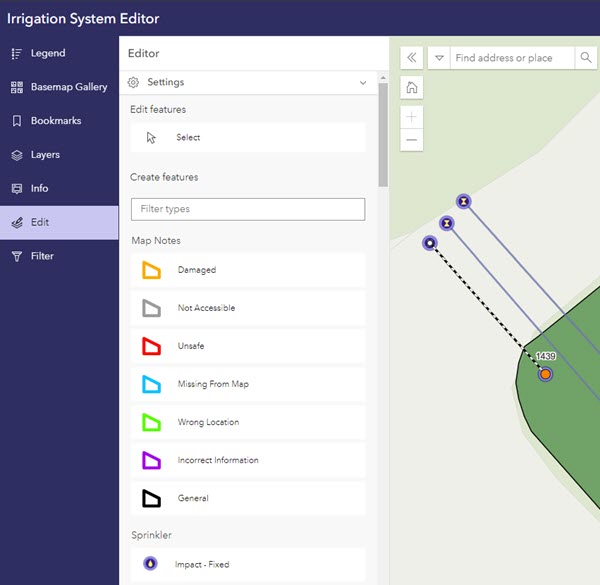Open the Legend tab
The width and height of the screenshot is (600, 585).
click(x=59, y=53)
